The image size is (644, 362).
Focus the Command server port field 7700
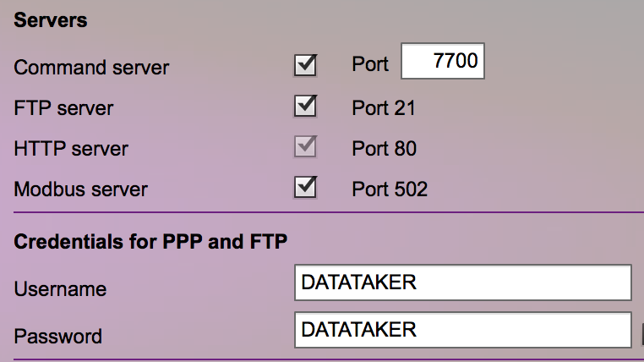click(443, 61)
